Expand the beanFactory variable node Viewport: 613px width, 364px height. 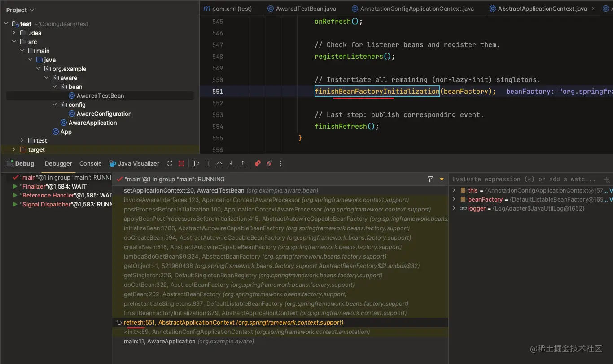pyautogui.click(x=454, y=199)
